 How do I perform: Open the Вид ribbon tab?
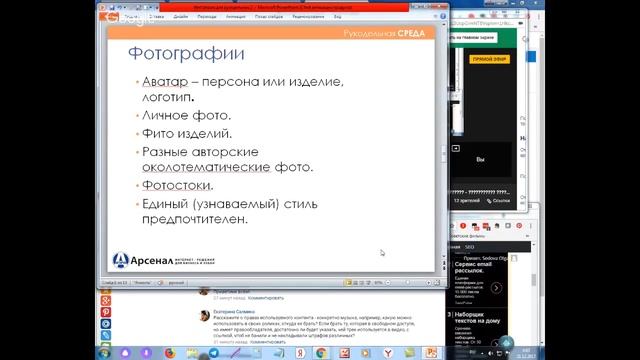[338, 17]
